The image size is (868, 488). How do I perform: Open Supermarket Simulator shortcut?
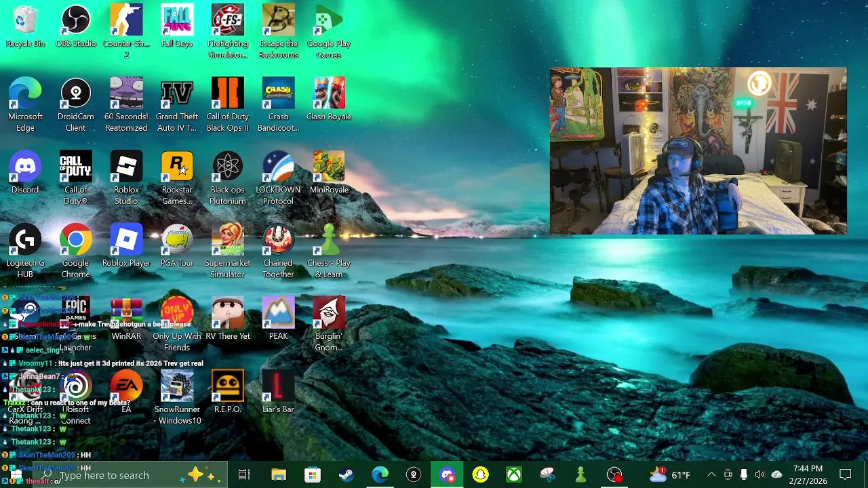(x=228, y=251)
